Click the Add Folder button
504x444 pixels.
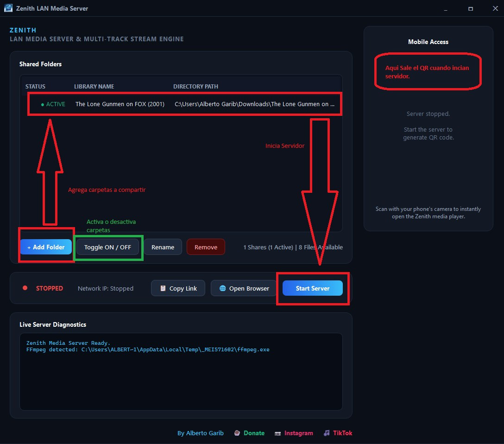46,247
